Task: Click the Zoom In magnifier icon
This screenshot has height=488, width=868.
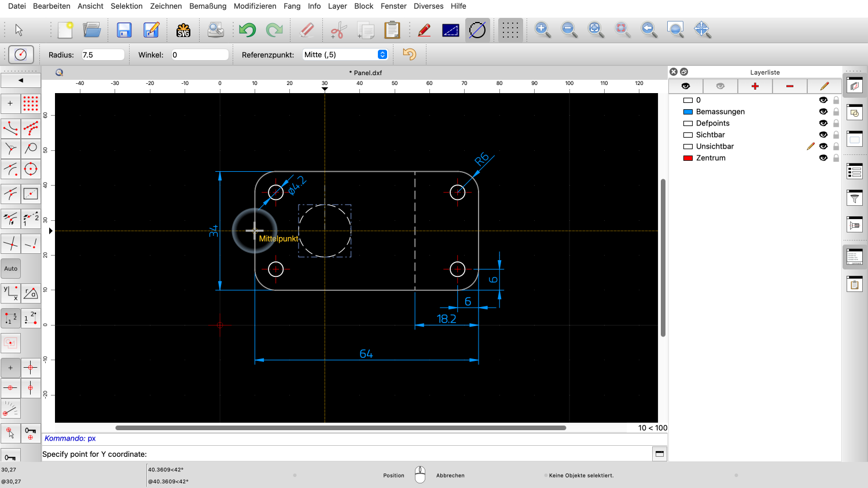Action: coord(542,29)
